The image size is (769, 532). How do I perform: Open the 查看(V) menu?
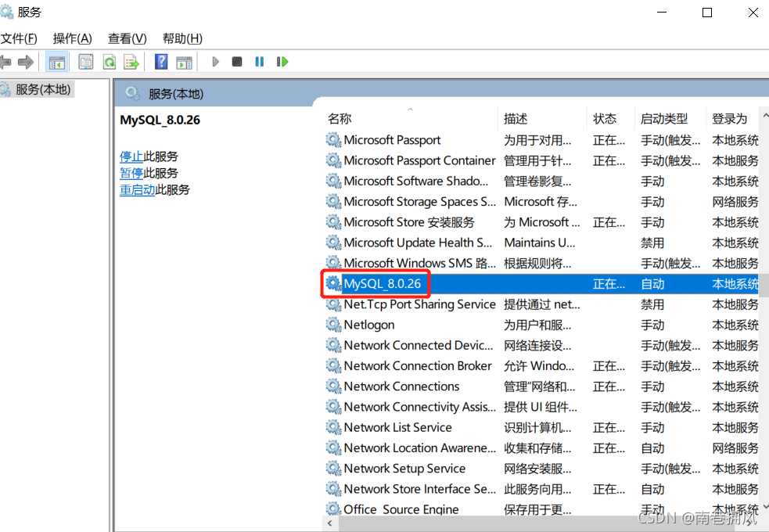click(127, 38)
